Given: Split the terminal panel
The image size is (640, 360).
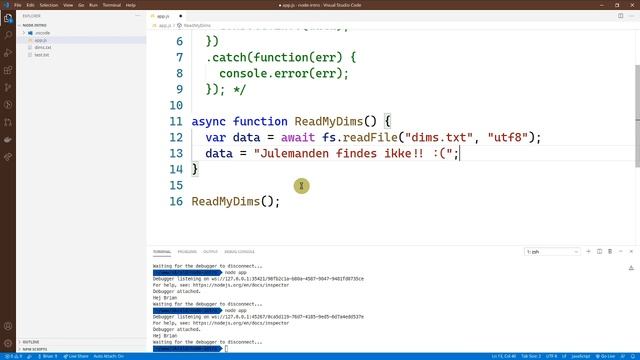Looking at the screenshot, I should pos(599,251).
